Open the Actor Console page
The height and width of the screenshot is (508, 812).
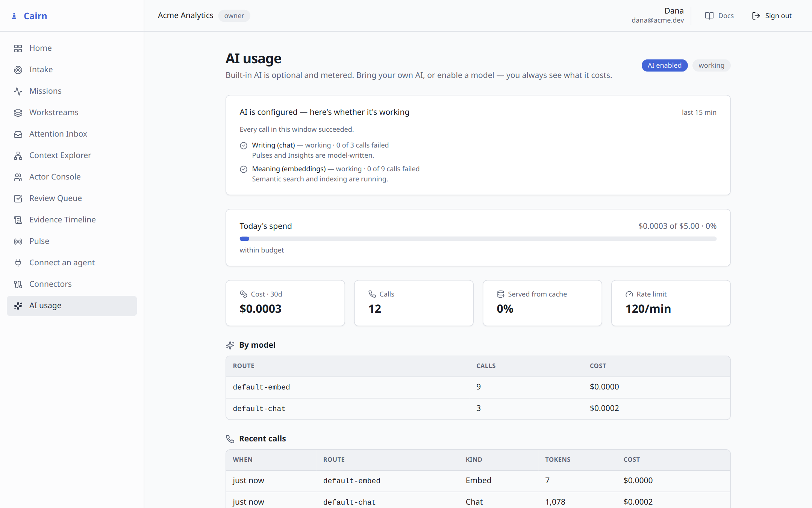tap(72, 177)
